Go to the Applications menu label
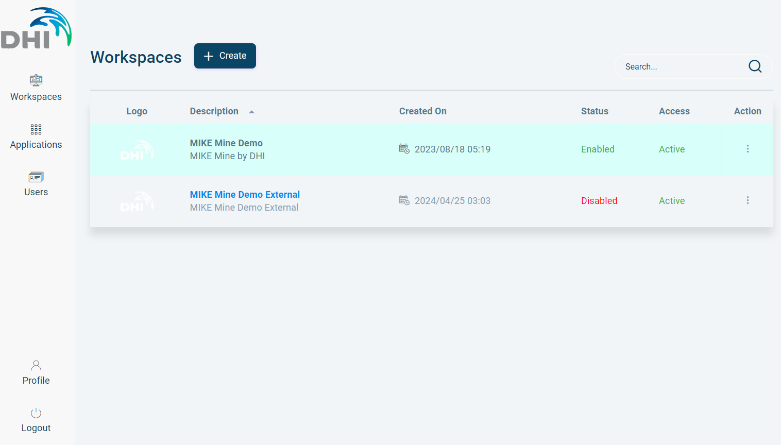 [36, 145]
